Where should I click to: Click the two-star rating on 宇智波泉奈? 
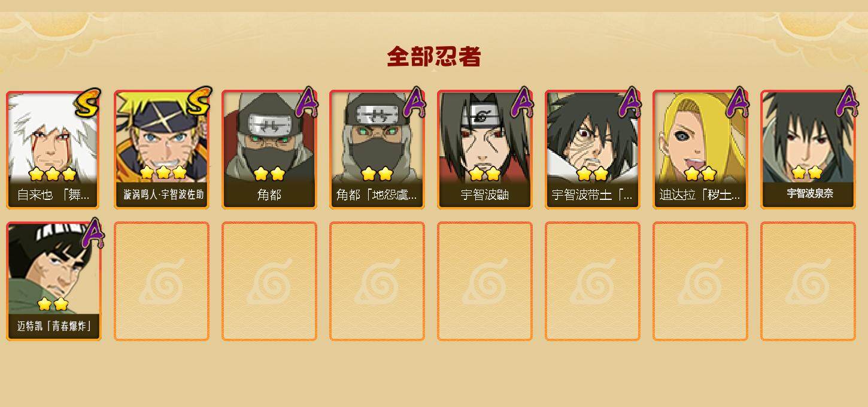[x=807, y=173]
